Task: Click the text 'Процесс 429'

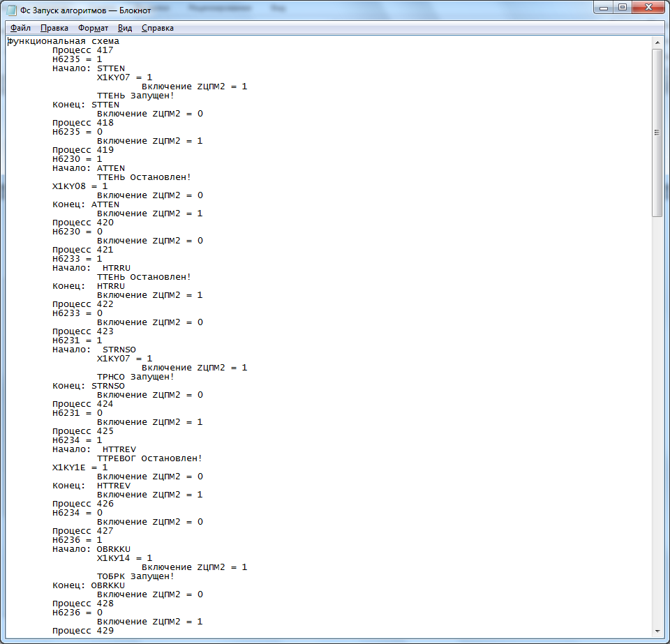Action: click(83, 631)
